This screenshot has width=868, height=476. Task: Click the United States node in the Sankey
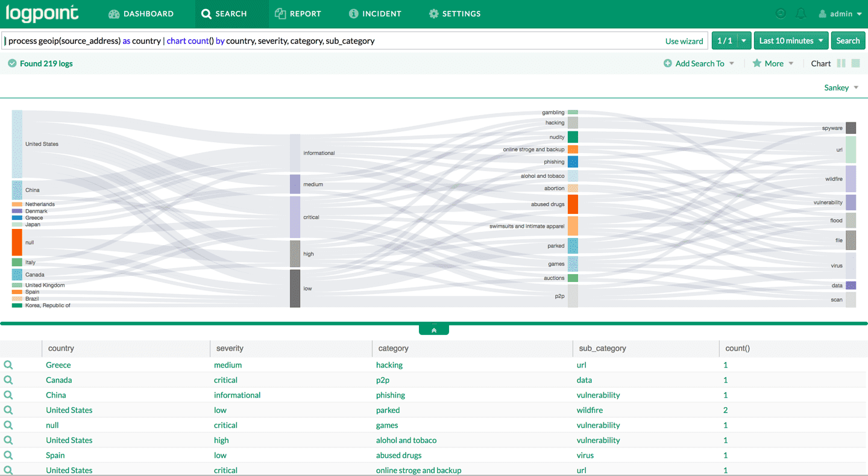[17, 144]
